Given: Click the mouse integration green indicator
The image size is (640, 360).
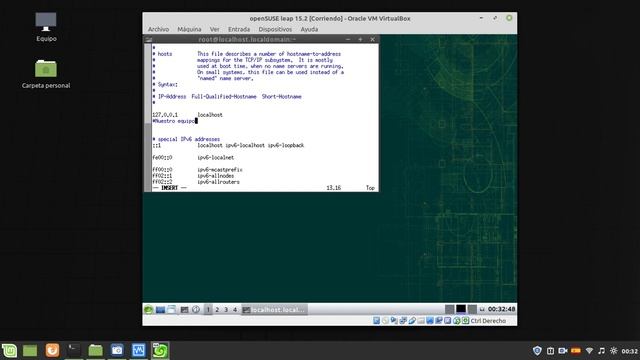Looking at the screenshot, I should tap(457, 321).
